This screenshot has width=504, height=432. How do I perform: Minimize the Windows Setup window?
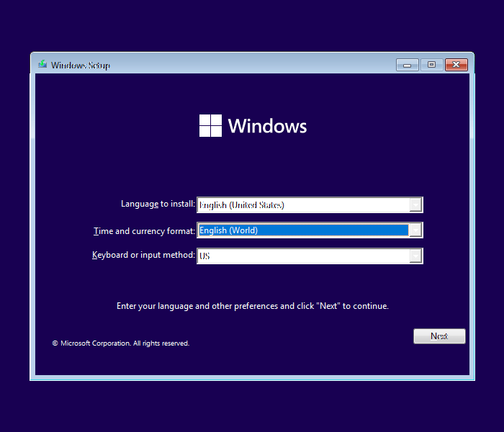coord(407,65)
